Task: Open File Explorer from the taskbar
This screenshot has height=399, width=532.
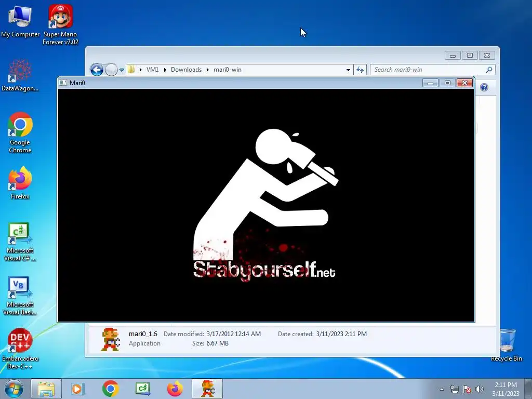Action: 46,389
